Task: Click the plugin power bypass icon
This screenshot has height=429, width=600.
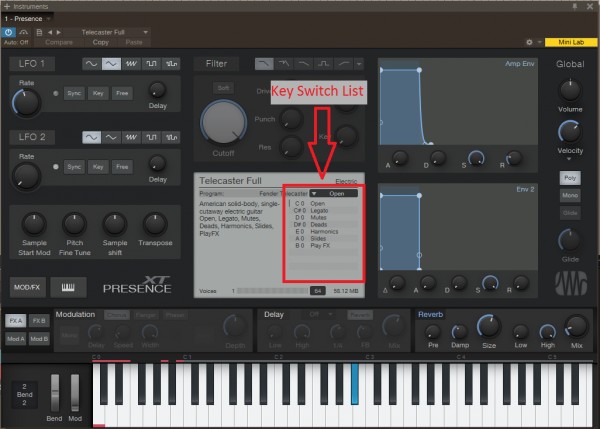Action: 9,32
